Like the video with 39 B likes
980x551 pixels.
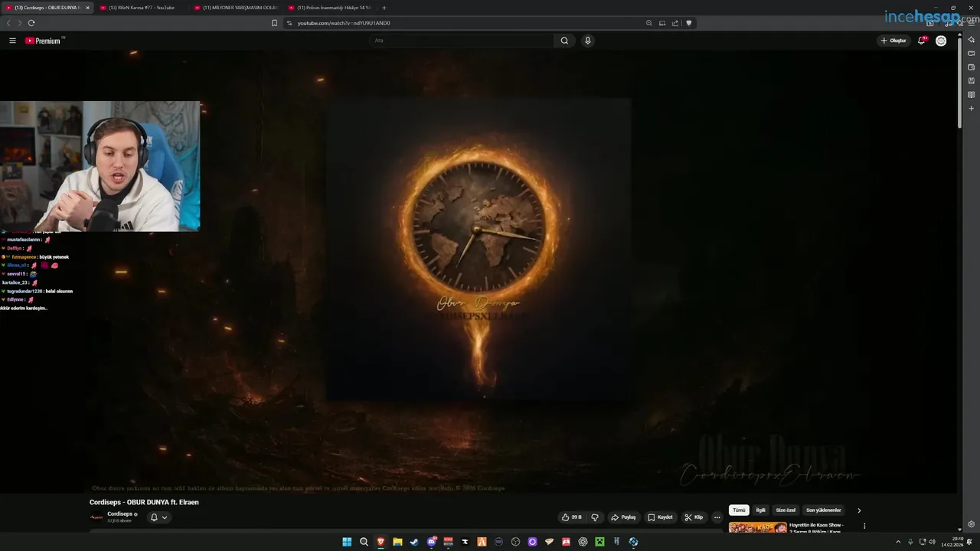pos(571,517)
